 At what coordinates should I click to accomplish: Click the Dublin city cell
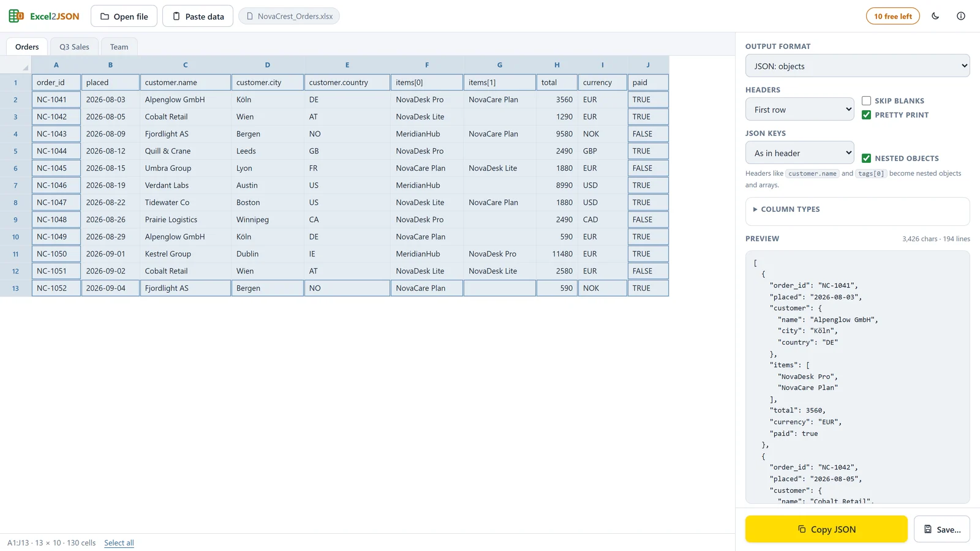[268, 253]
